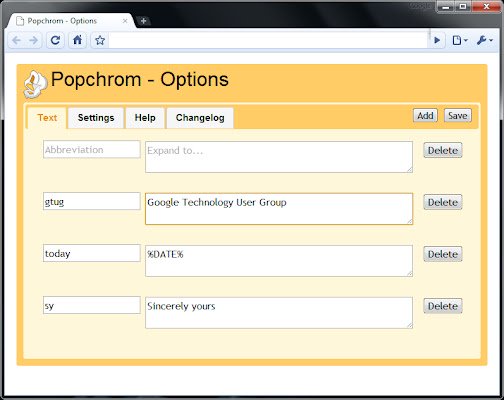Grab the resize handle of the %DATE% text area
Image resolution: width=504 pixels, height=400 pixels.
(x=410, y=274)
